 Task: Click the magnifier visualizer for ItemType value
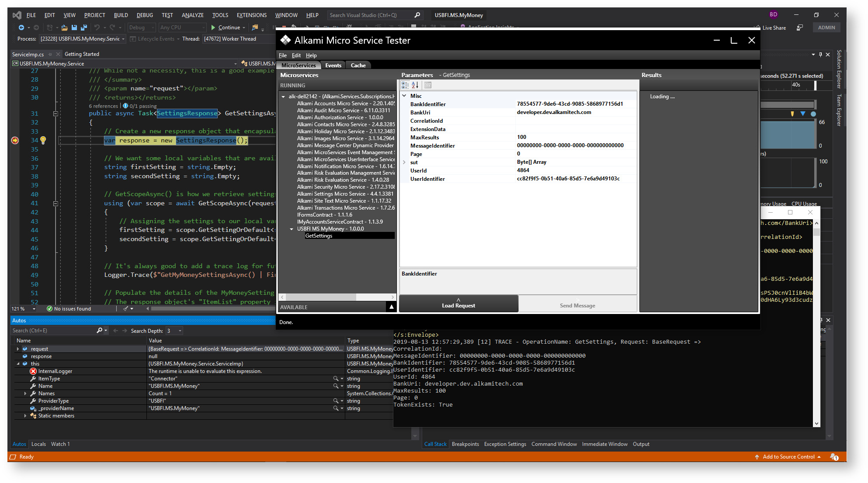336,379
